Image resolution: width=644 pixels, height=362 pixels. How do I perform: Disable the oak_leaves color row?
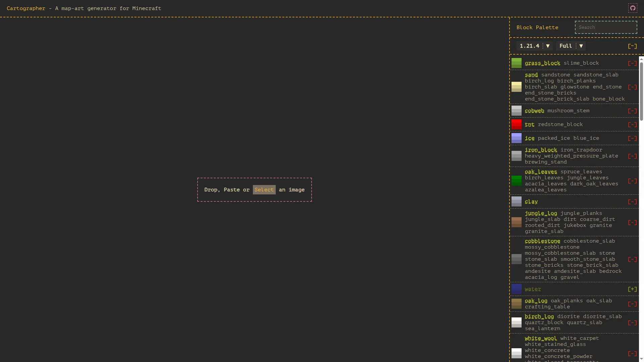point(632,181)
